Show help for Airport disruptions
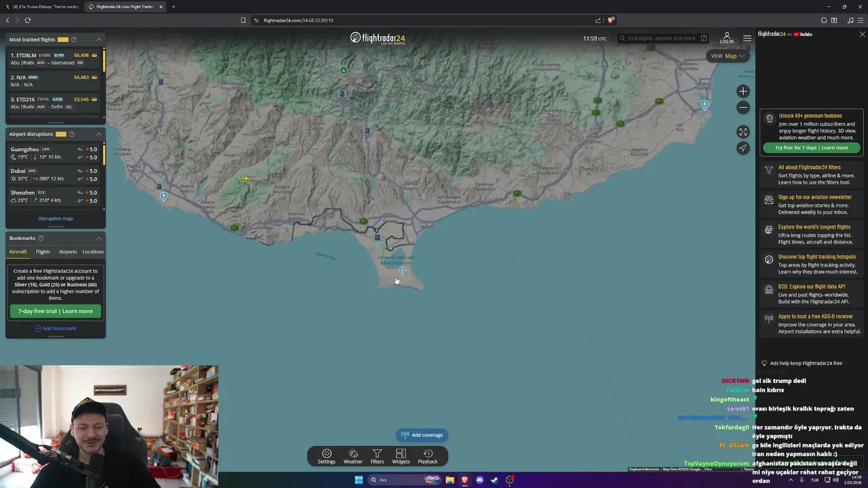 tap(72, 134)
